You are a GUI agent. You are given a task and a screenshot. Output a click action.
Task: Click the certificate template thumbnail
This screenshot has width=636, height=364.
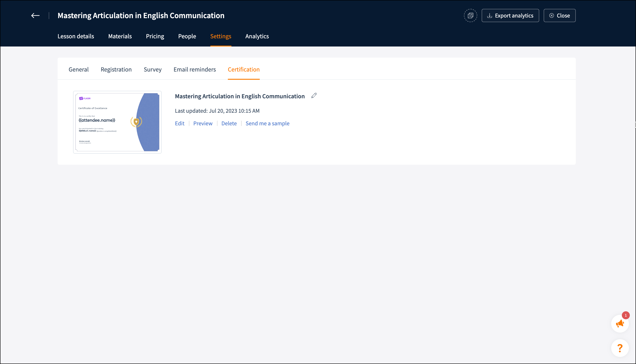pos(117,122)
